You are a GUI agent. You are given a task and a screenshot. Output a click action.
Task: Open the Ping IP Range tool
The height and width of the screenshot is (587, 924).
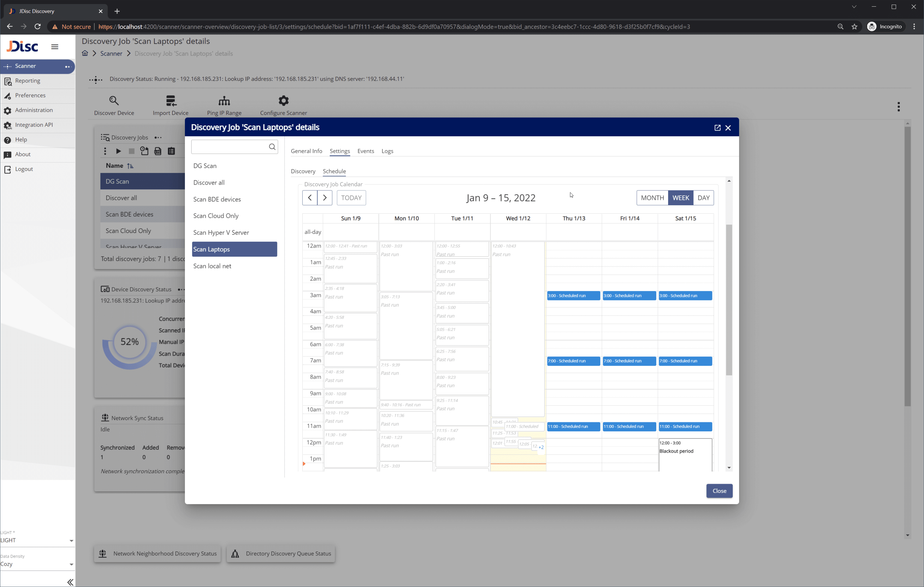pyautogui.click(x=224, y=104)
